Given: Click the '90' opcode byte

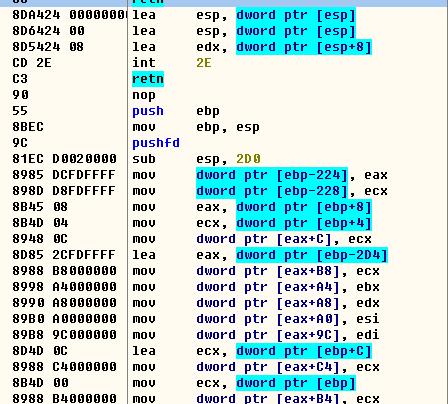Looking at the screenshot, I should point(20,95).
